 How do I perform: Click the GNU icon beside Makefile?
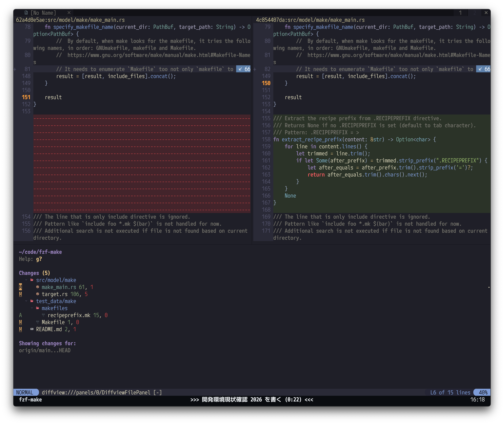tap(37, 322)
